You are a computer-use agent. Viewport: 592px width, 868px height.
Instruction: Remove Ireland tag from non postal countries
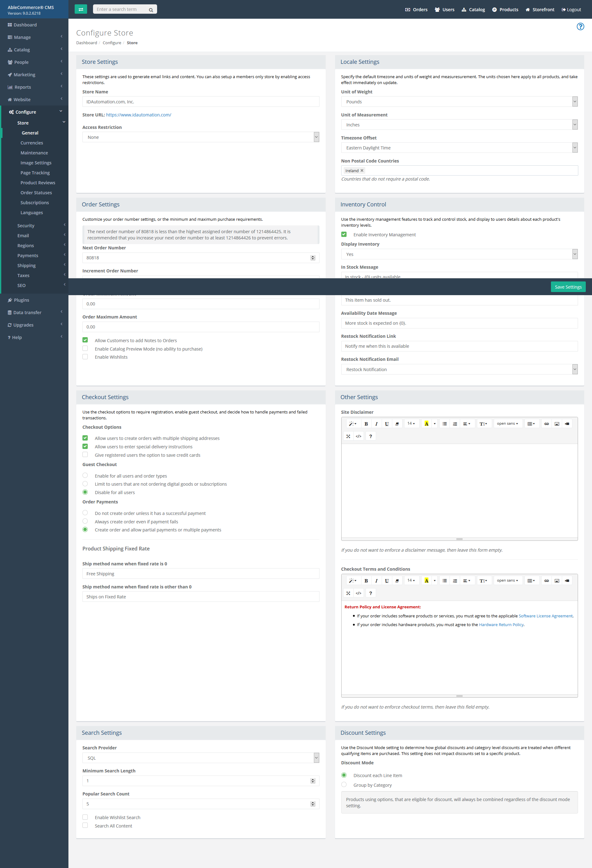tap(362, 171)
